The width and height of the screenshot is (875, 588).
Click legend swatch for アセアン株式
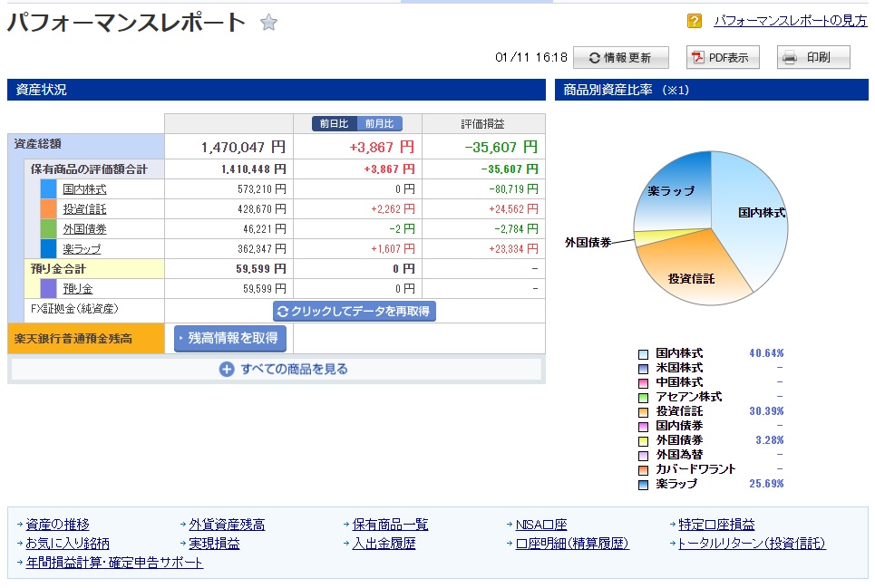pyautogui.click(x=643, y=398)
